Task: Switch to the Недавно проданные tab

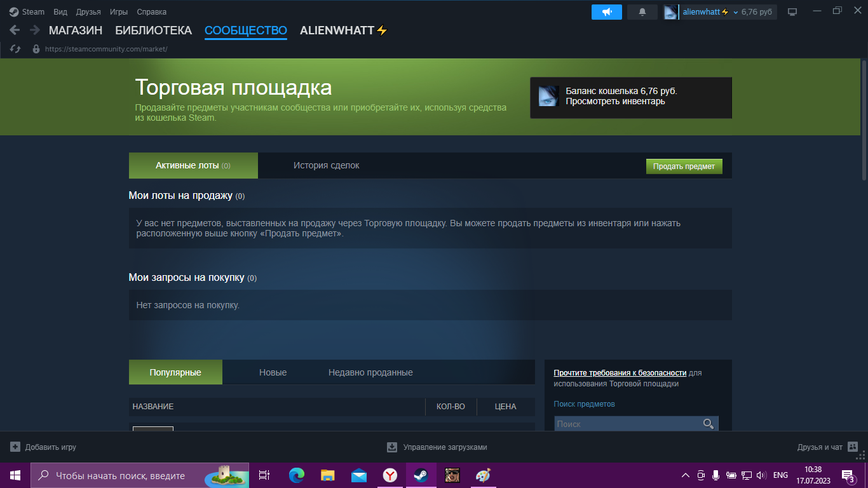Action: tap(370, 372)
